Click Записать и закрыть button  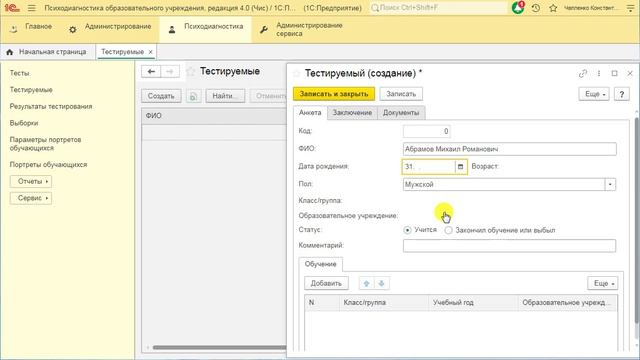[333, 94]
